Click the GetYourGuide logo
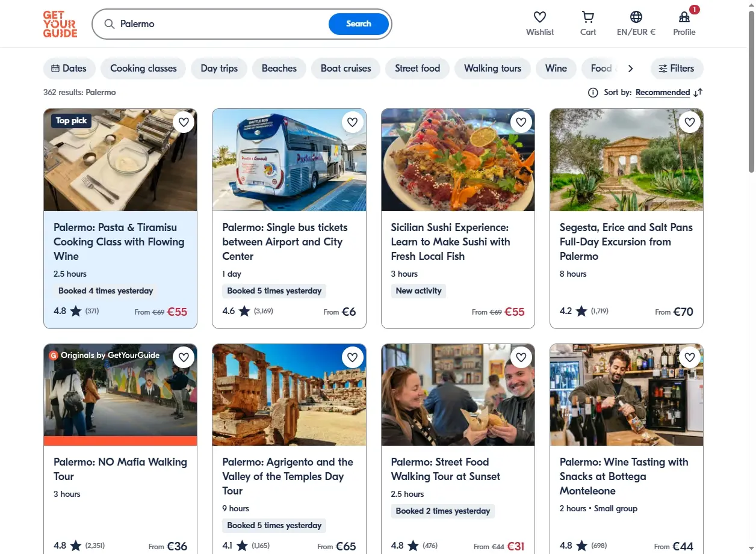Viewport: 756px width, 554px height. point(60,24)
